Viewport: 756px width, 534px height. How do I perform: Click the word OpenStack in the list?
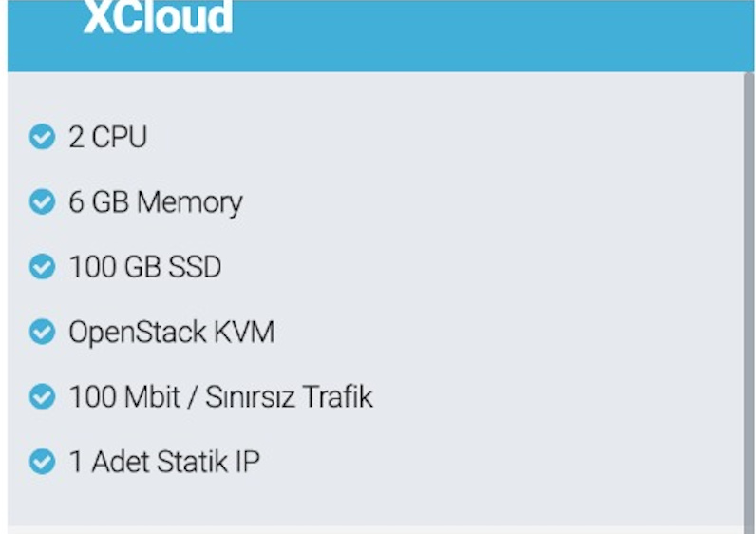138,333
